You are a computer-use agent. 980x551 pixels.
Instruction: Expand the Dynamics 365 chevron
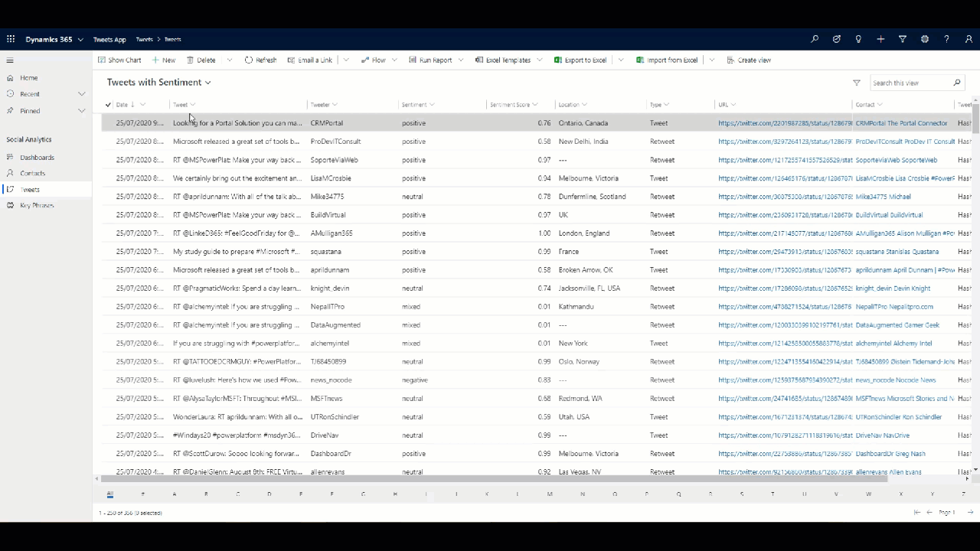[80, 39]
